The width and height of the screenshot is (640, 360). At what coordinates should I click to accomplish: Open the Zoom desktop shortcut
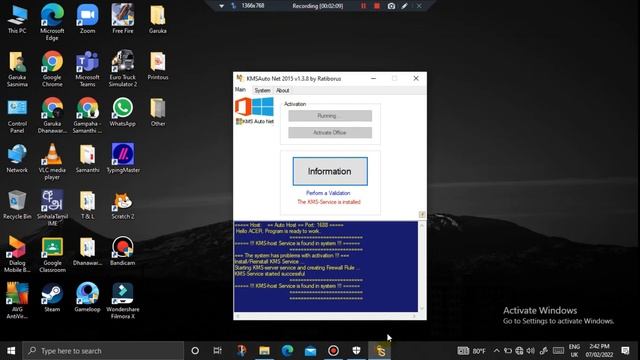pos(87,19)
